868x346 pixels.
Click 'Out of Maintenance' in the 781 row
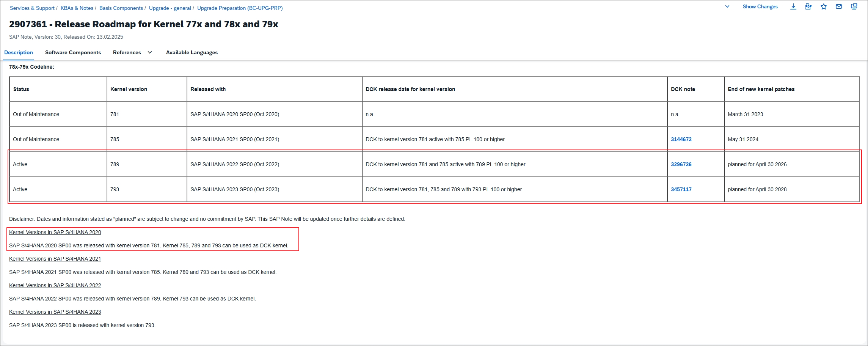click(x=36, y=114)
